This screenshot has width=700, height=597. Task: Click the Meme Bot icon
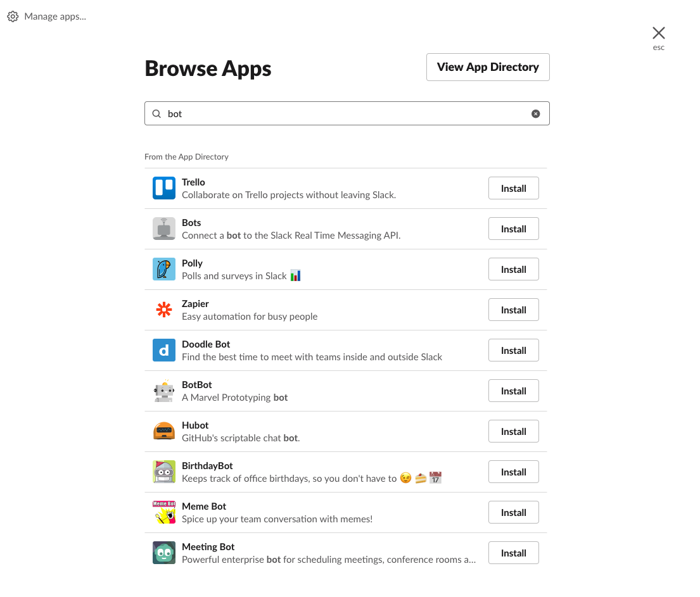pyautogui.click(x=164, y=512)
